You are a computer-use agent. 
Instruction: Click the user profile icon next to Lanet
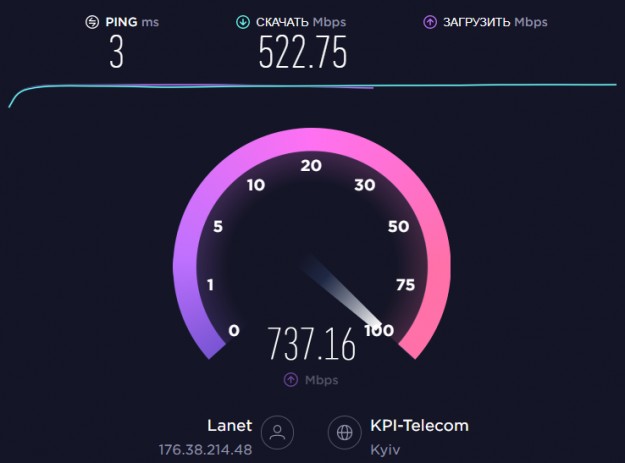277,432
